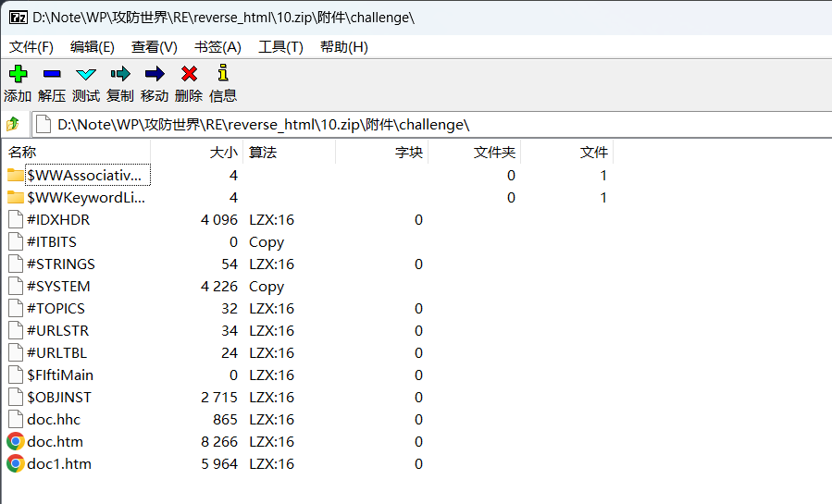Select the file name #STRINGS
The image size is (832, 504).
point(61,264)
